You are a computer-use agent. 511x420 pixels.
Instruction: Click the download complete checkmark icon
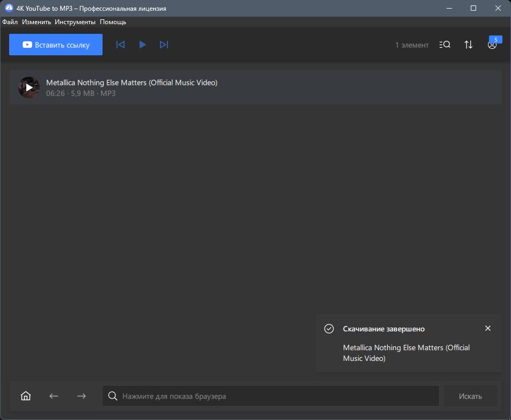click(329, 329)
